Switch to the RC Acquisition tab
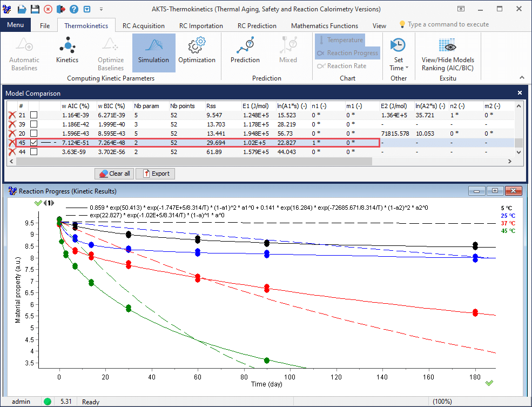Viewport: 532px width, 407px height. pyautogui.click(x=144, y=25)
